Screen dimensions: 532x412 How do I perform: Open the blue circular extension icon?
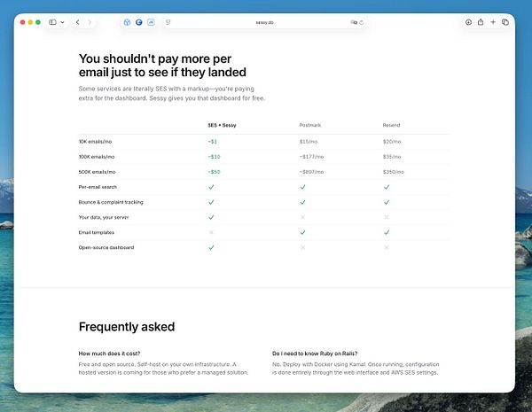click(x=139, y=22)
